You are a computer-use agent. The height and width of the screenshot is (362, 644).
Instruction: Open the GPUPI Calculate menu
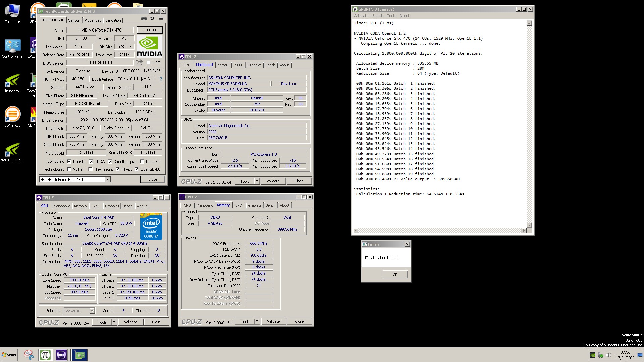coord(361,16)
